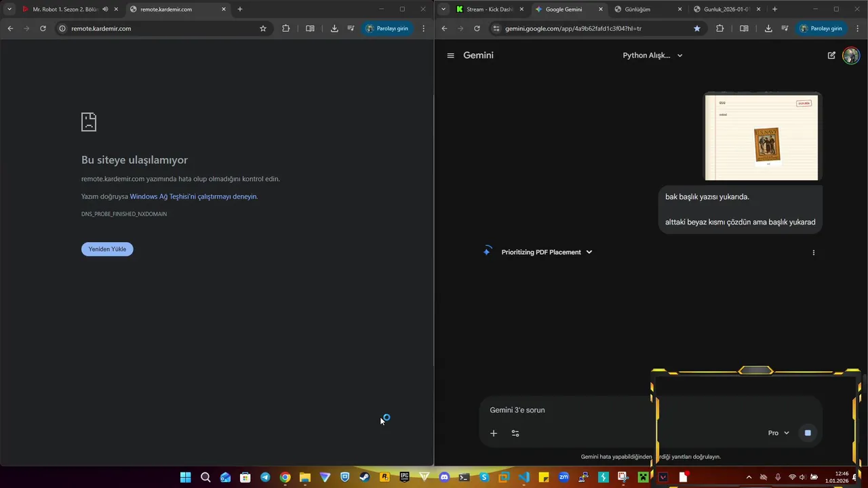Open downloads icon in Gemini window
The width and height of the screenshot is (868, 488).
point(768,28)
